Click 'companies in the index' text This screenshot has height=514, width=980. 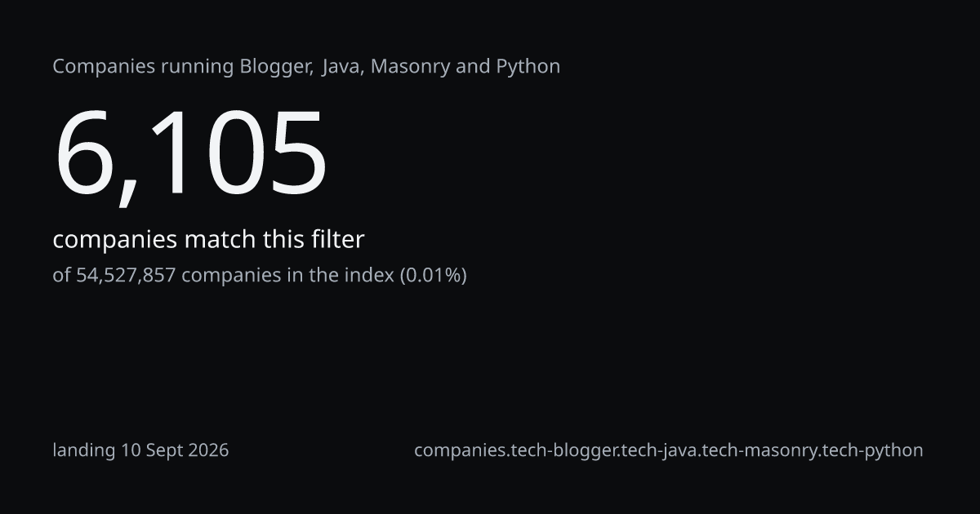(287, 275)
